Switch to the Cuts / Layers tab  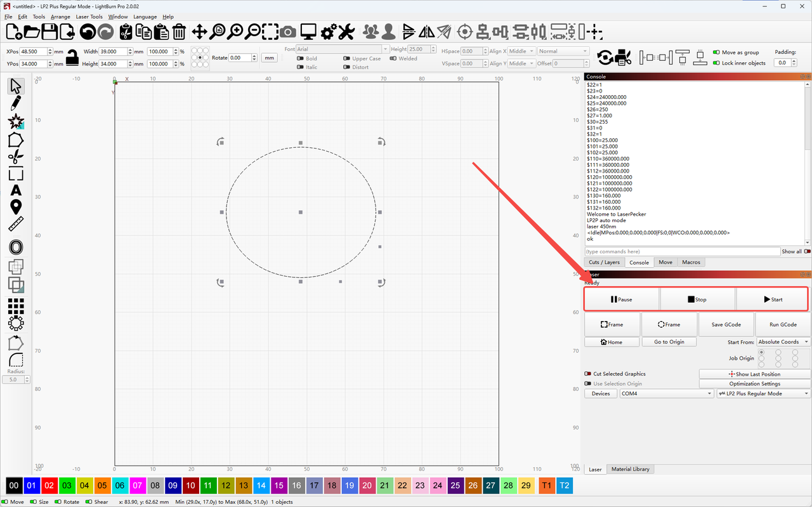[x=604, y=262]
